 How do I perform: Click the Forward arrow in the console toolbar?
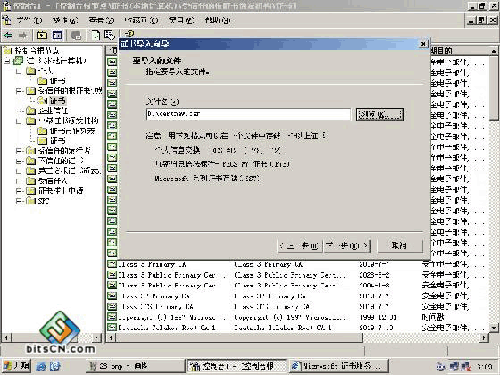tap(23, 35)
